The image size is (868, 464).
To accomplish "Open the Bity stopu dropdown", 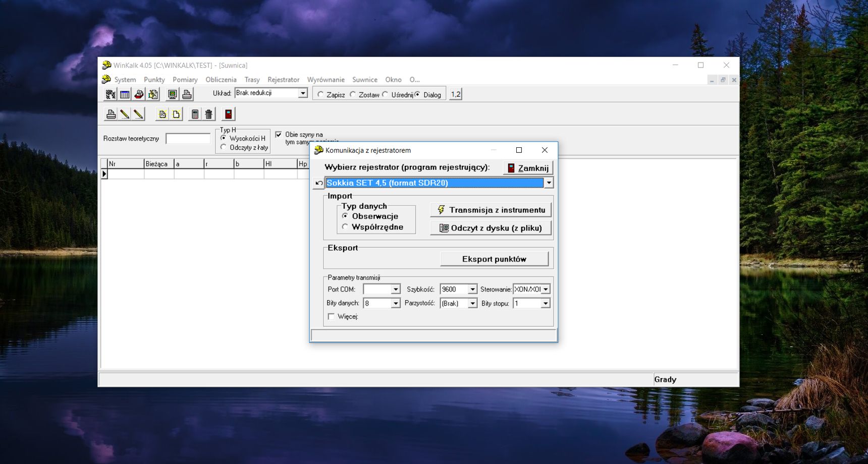I will pyautogui.click(x=546, y=304).
